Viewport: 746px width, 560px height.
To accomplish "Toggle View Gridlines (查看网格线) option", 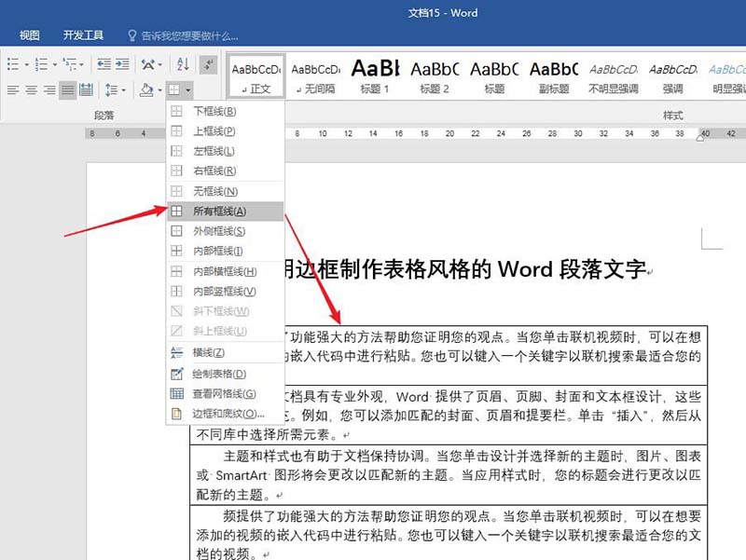I will pyautogui.click(x=219, y=393).
